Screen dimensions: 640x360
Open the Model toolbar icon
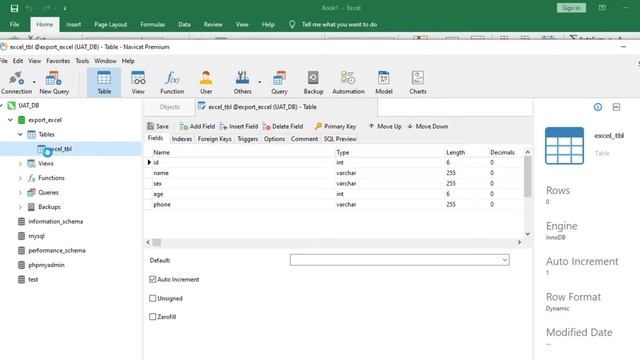(384, 82)
